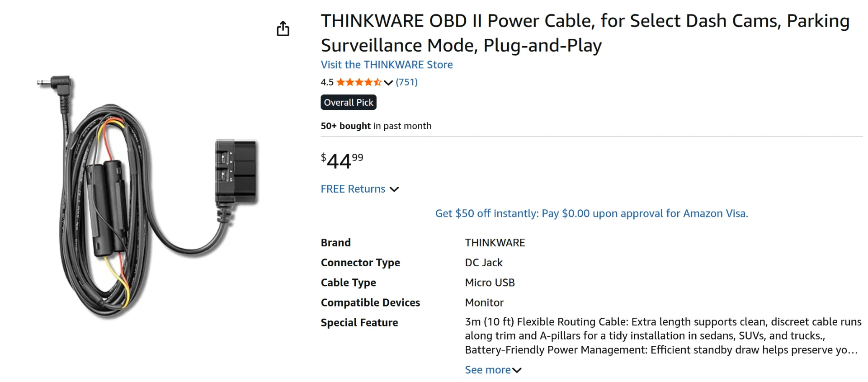Open the FREE Returns link text
The height and width of the screenshot is (382, 868).
pyautogui.click(x=353, y=189)
